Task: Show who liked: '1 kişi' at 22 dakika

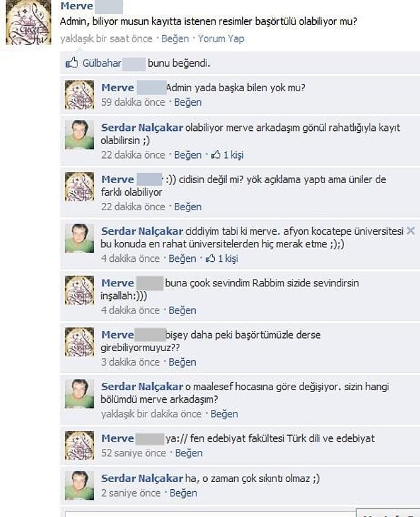Action: coord(233,155)
